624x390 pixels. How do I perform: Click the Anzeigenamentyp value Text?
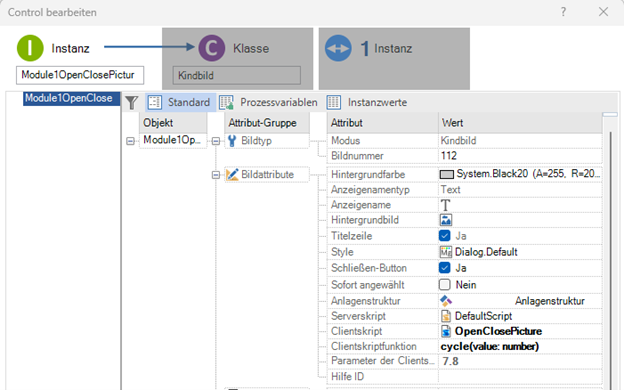(x=450, y=189)
